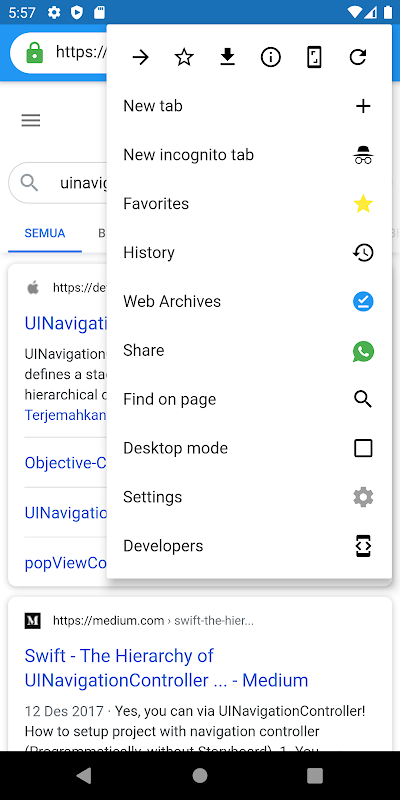This screenshot has width=400, height=800.
Task: Select New tab menu entry
Action: pos(249,106)
